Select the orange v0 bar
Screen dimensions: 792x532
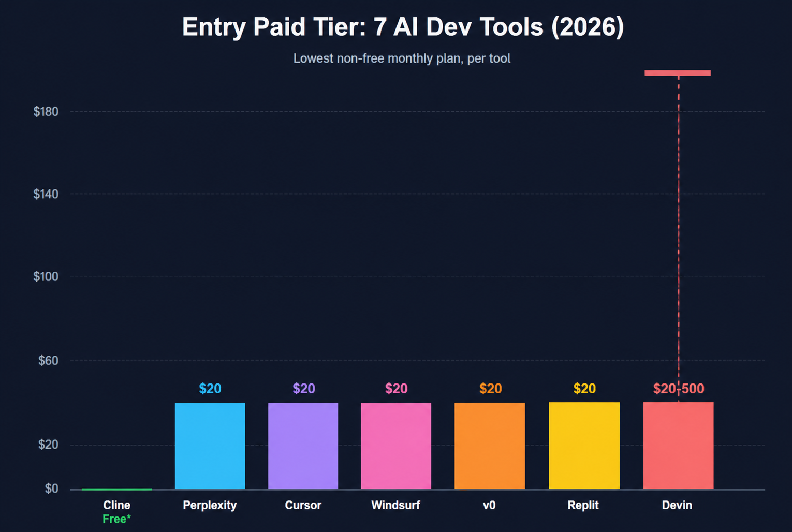[490, 446]
